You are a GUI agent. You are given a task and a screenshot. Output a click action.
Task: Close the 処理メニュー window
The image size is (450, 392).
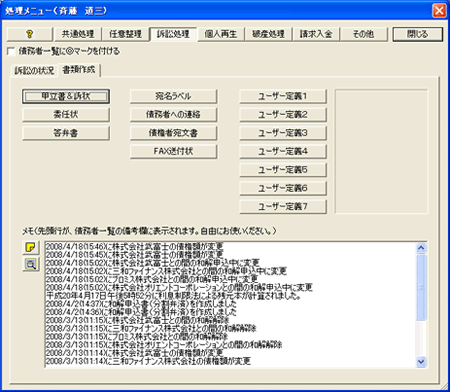439,11
